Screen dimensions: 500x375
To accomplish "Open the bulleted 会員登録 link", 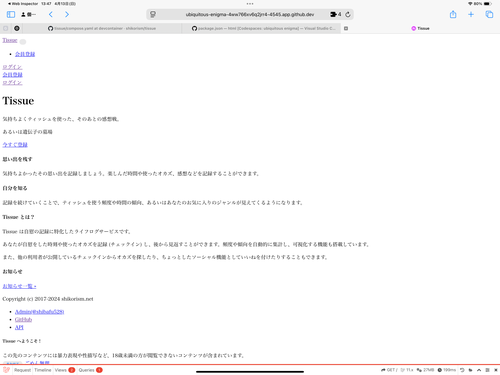I will click(25, 54).
